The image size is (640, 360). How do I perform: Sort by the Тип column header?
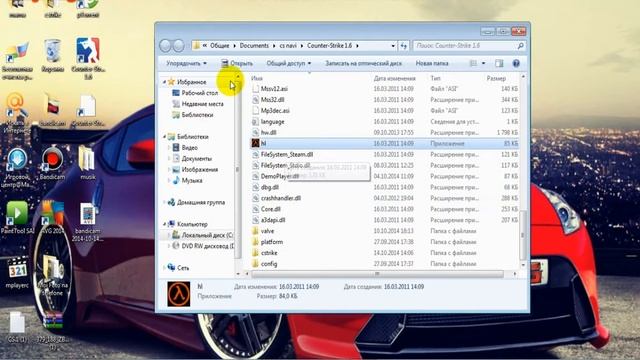pyautogui.click(x=436, y=78)
